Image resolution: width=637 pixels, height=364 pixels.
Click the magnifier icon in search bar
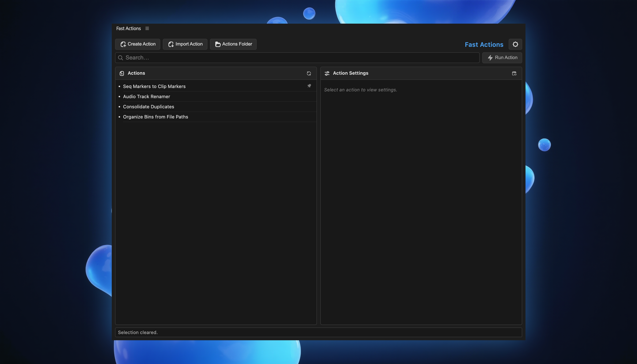coord(121,58)
